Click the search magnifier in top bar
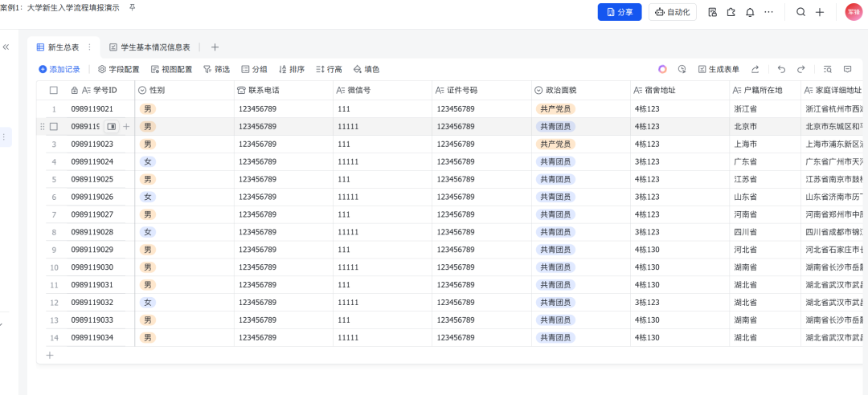The image size is (868, 395). 800,12
